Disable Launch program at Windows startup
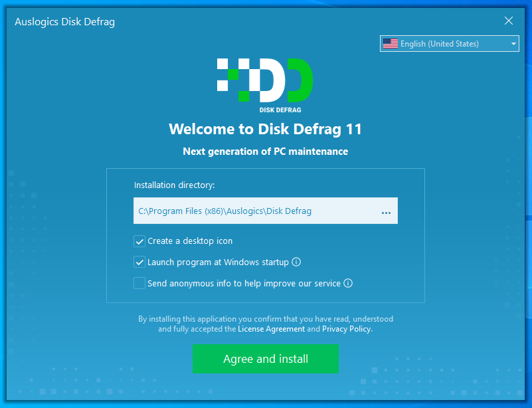Screen dimensions: 532x408 pos(139,262)
